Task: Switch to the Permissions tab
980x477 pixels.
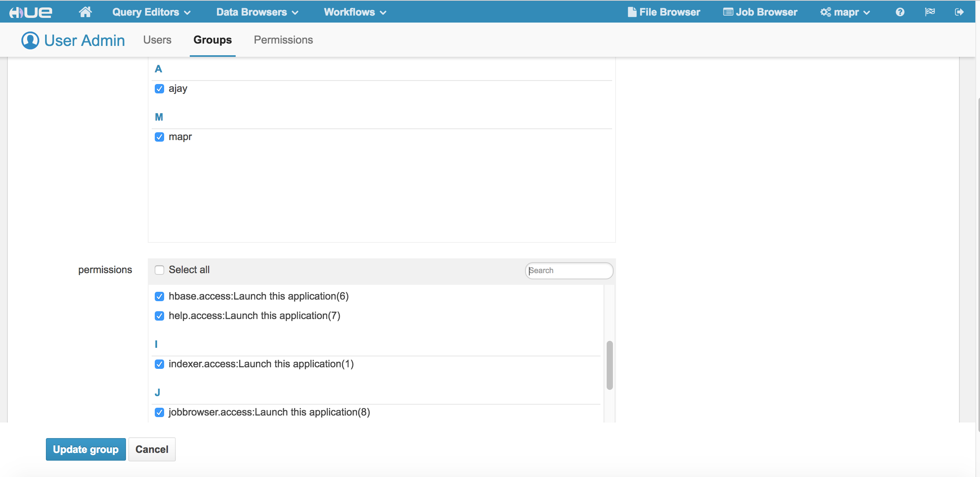Action: pyautogui.click(x=283, y=40)
